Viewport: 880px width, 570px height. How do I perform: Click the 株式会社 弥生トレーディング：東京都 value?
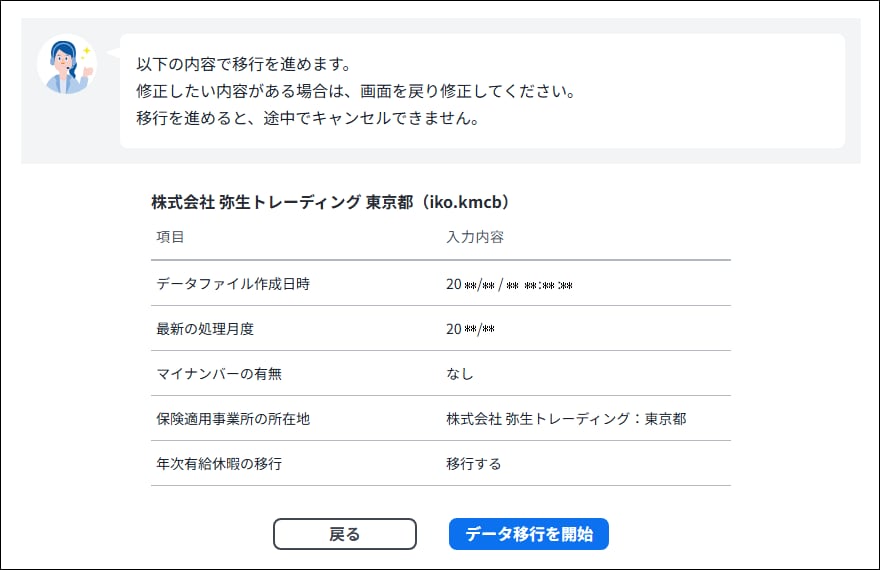[566, 419]
